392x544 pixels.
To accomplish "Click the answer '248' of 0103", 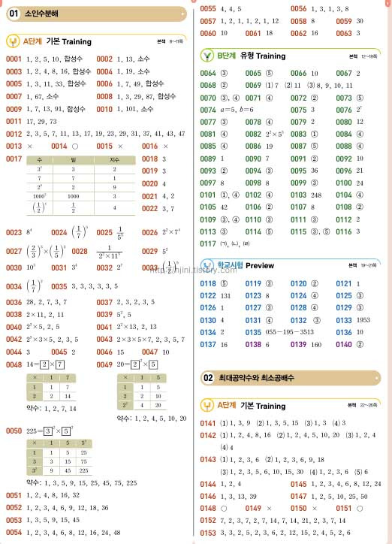I will tap(316, 195).
